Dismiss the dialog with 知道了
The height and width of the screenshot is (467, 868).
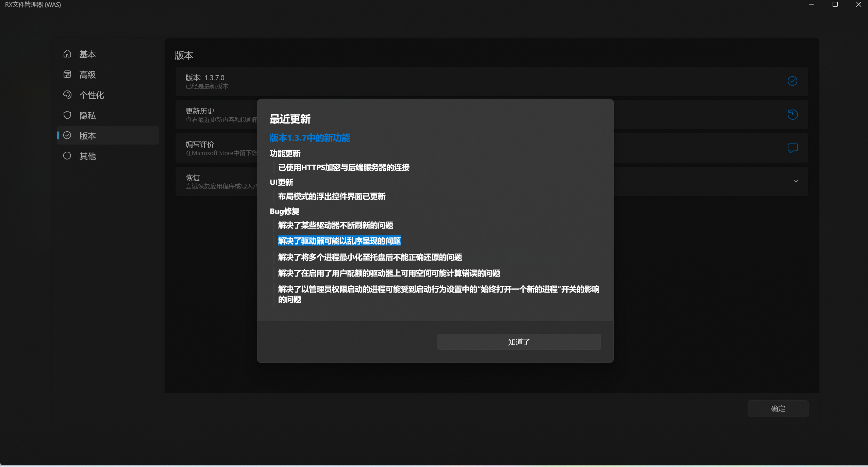click(518, 341)
